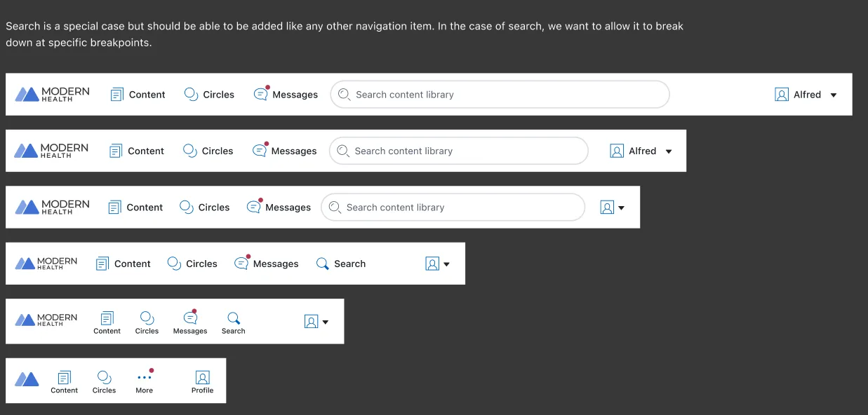Click the Modern Health logo in the stacked-label navbar

[46, 320]
